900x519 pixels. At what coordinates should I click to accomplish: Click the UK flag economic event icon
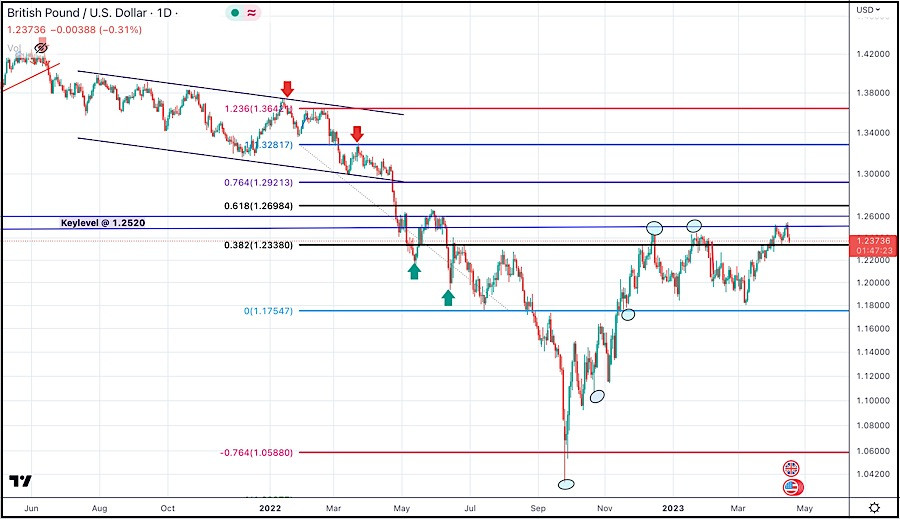pos(791,468)
